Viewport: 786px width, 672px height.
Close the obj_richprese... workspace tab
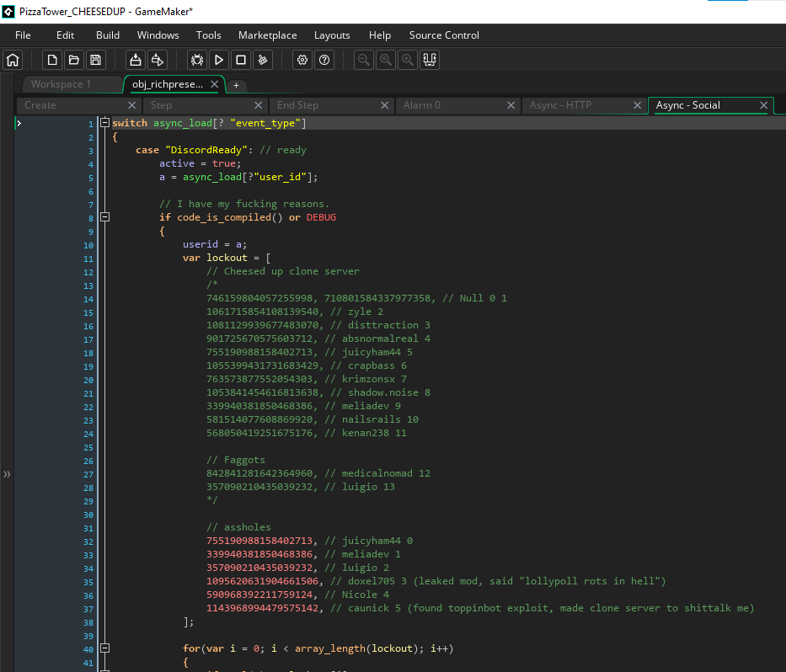[215, 84]
